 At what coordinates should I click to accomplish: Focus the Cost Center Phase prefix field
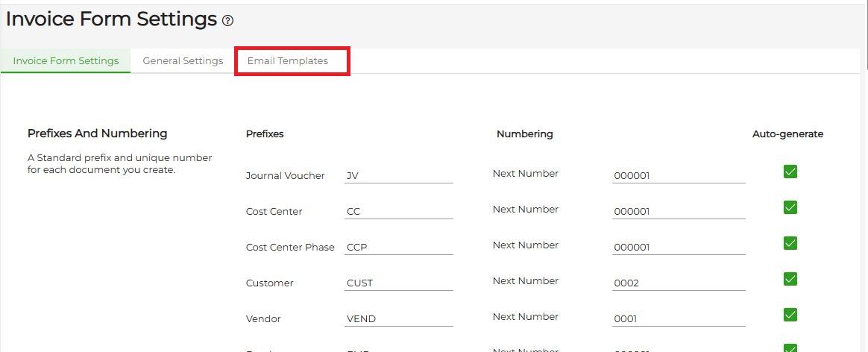(x=399, y=248)
